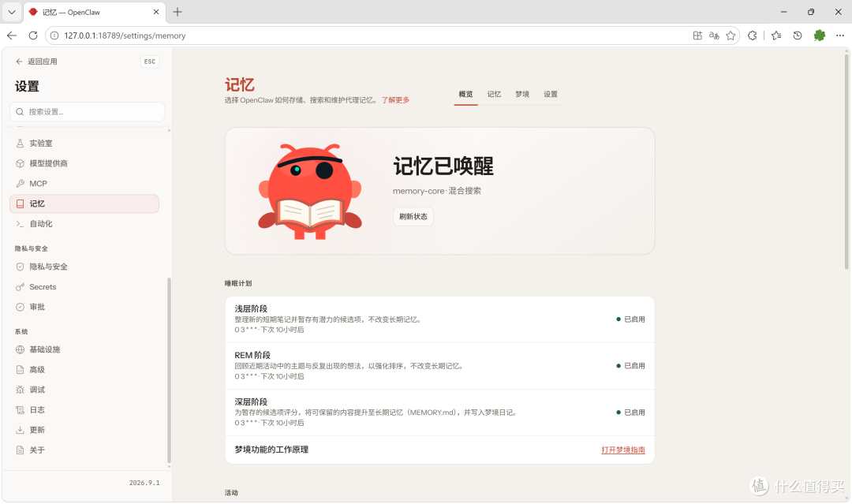Click the 深层阶段 row title
This screenshot has width=852, height=504.
tap(251, 402)
